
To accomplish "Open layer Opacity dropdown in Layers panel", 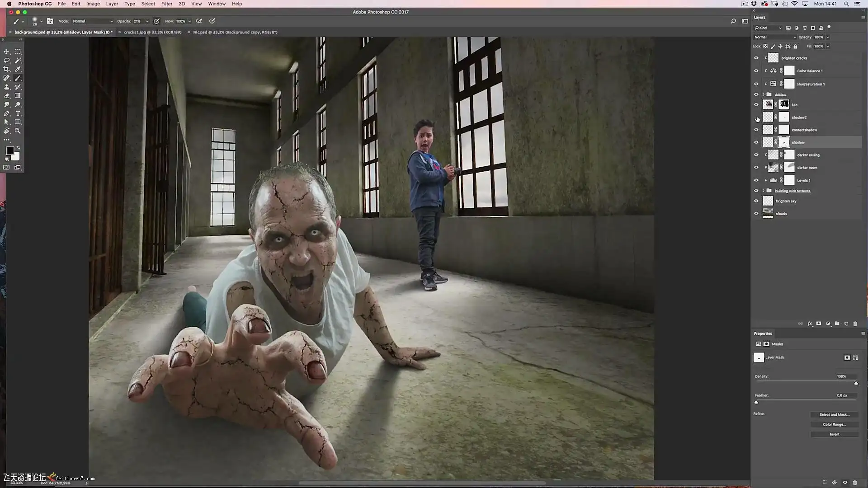I will pyautogui.click(x=828, y=37).
